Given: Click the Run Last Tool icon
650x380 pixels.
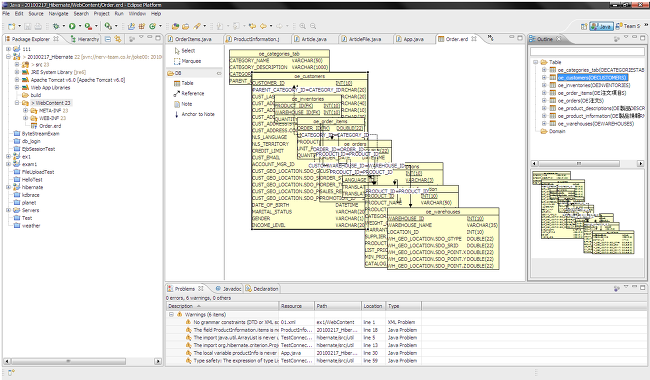Looking at the screenshot, I should click(x=88, y=26).
